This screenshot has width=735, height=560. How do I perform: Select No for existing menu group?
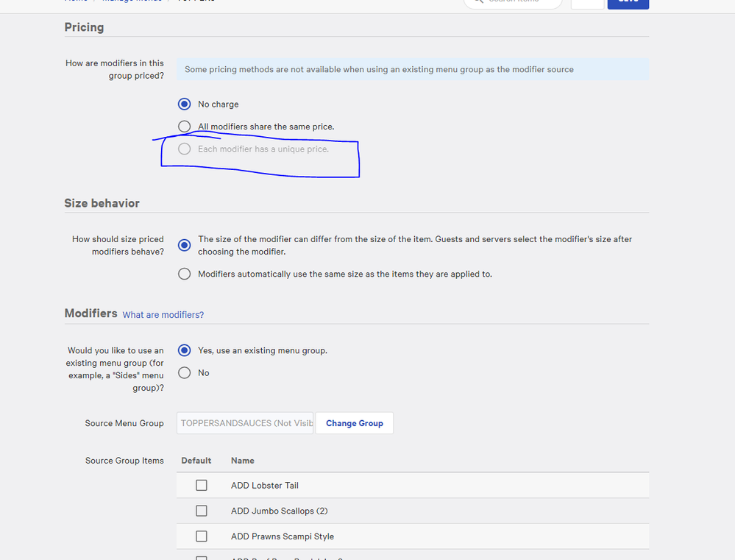click(x=184, y=372)
